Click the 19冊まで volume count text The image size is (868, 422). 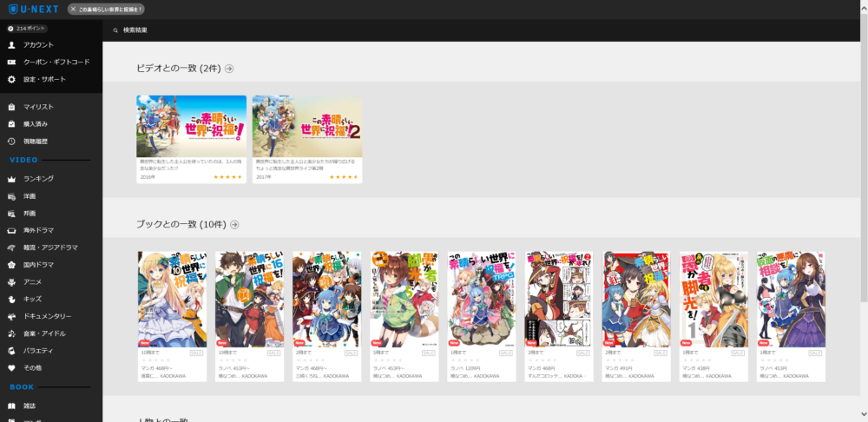(x=227, y=353)
